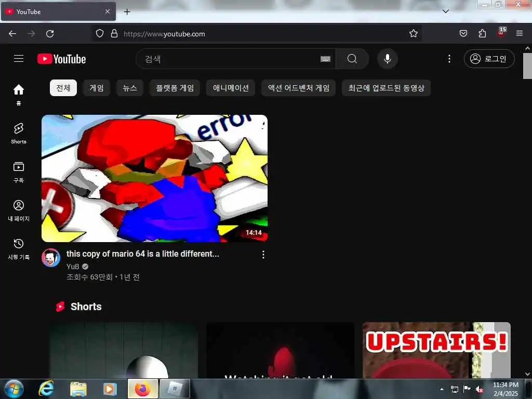532x399 pixels.
Task: Expand the list all tabs chevron
Action: [x=446, y=11]
